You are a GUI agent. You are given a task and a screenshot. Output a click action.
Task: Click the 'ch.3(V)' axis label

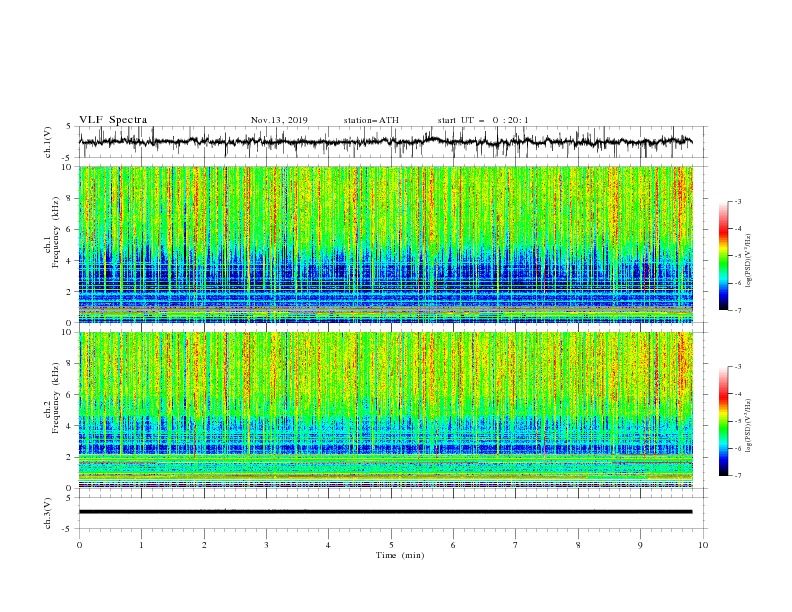(48, 513)
